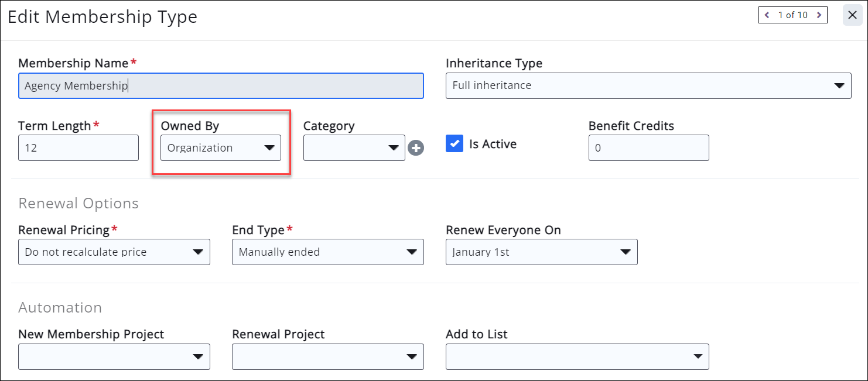Open the Renewal Pricing dropdown
868x381 pixels.
(x=114, y=252)
